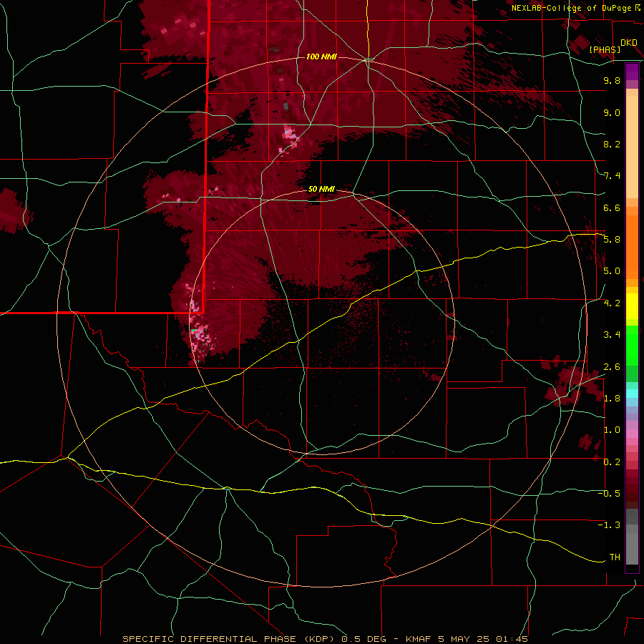This screenshot has height=644, width=644.
Task: Pick the purple top segment of the color bar
Action: (x=632, y=72)
